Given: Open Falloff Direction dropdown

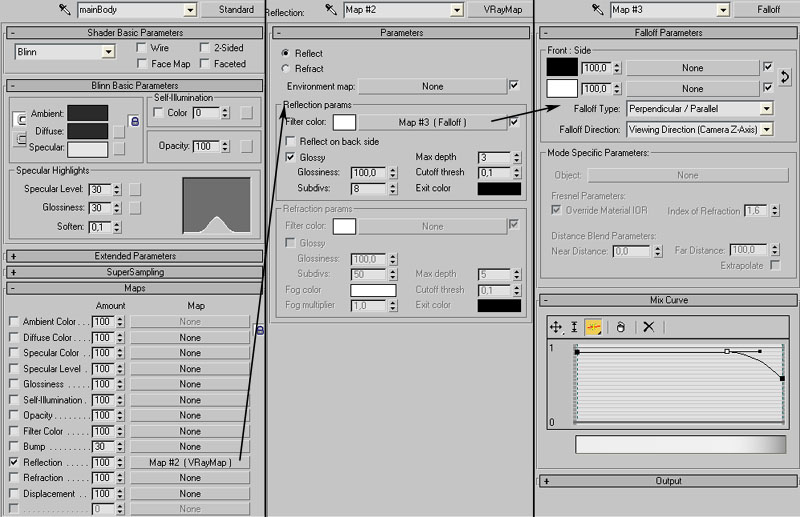Looking at the screenshot, I should tap(766, 130).
